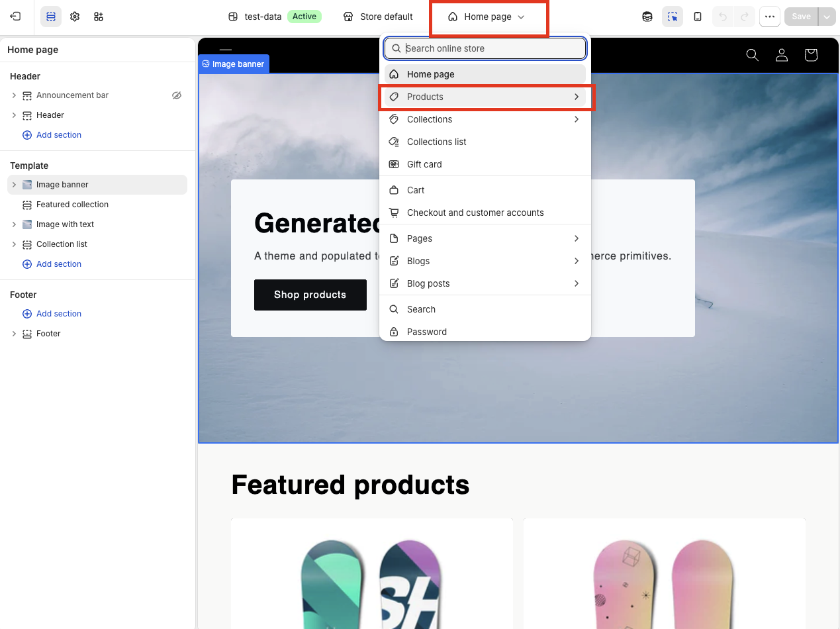Click Add section under Footer group
This screenshot has height=629, width=840.
pyautogui.click(x=52, y=314)
